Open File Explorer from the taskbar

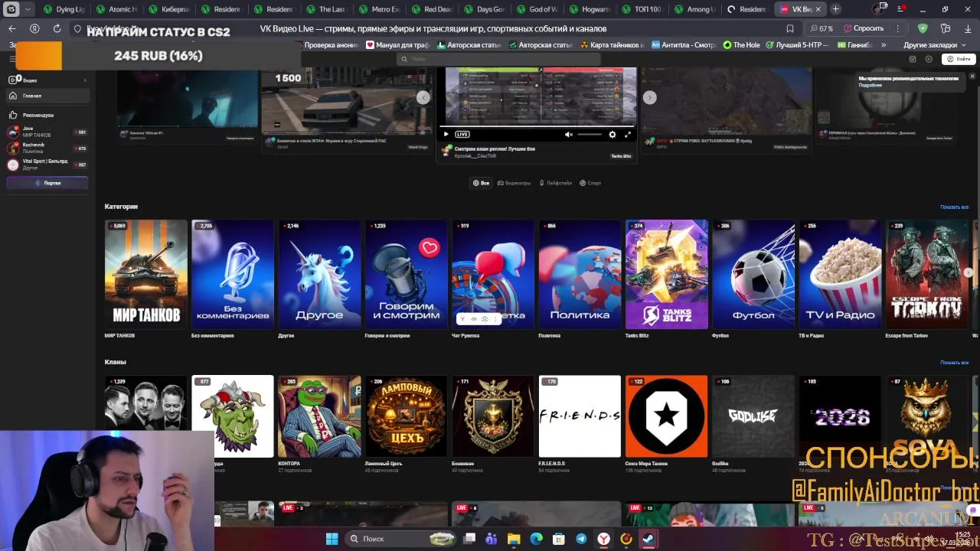point(514,539)
